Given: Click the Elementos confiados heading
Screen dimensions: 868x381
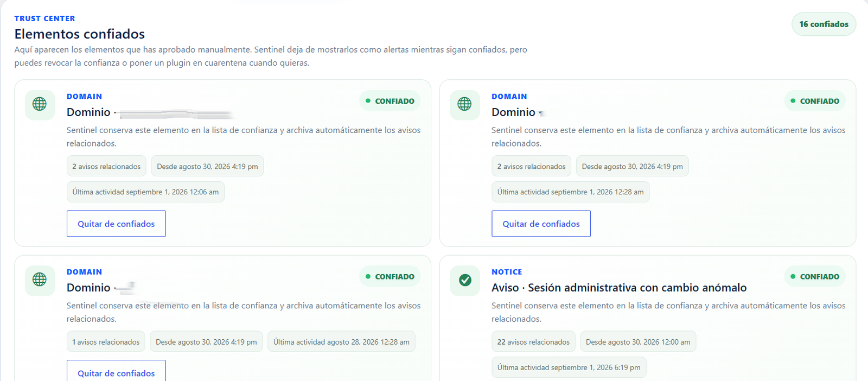Looking at the screenshot, I should (x=80, y=34).
